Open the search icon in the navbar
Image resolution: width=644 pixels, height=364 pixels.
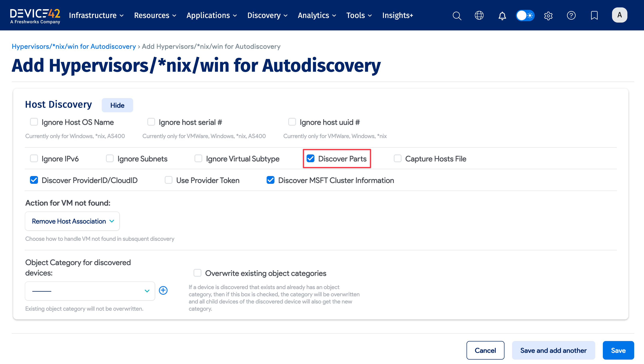point(457,16)
